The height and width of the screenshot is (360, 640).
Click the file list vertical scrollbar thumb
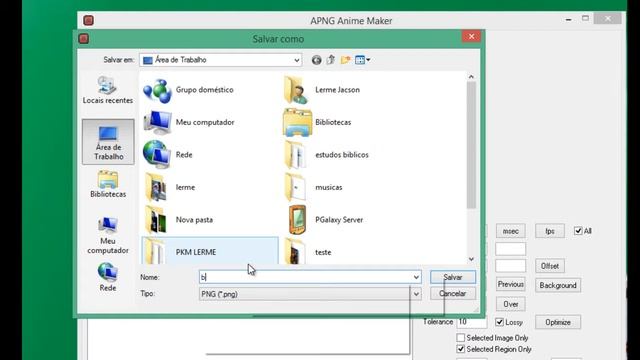click(x=471, y=145)
